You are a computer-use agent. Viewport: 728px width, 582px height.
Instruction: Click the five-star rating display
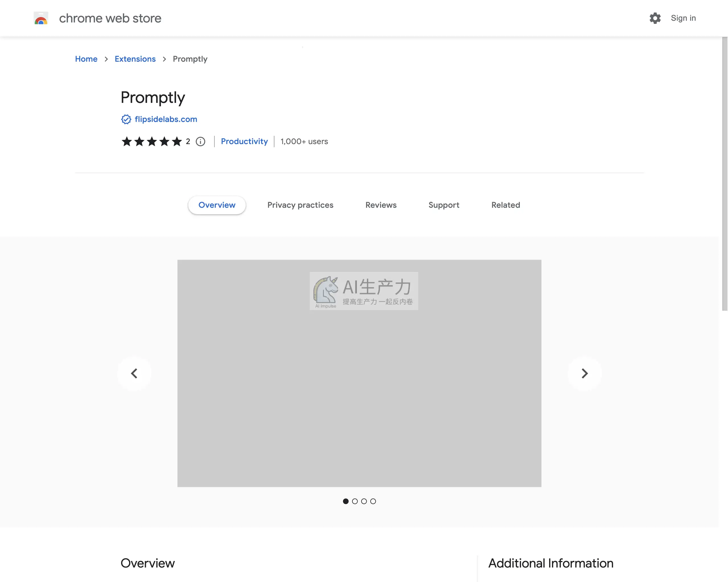click(152, 142)
